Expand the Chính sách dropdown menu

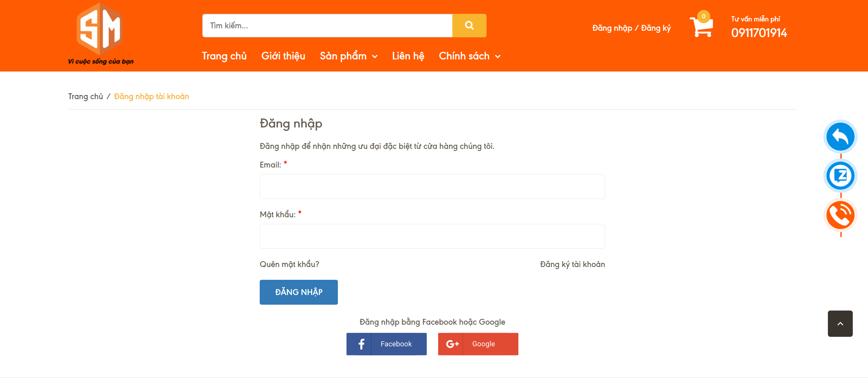pos(469,56)
